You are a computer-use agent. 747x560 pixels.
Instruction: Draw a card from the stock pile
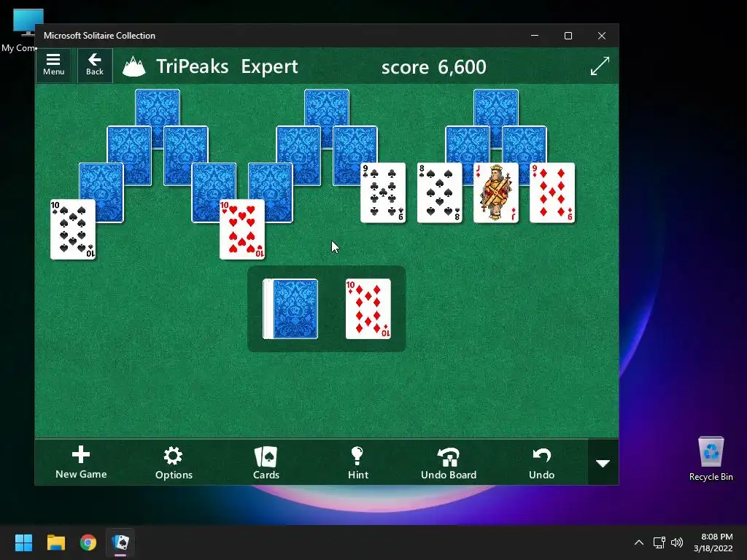coord(290,309)
